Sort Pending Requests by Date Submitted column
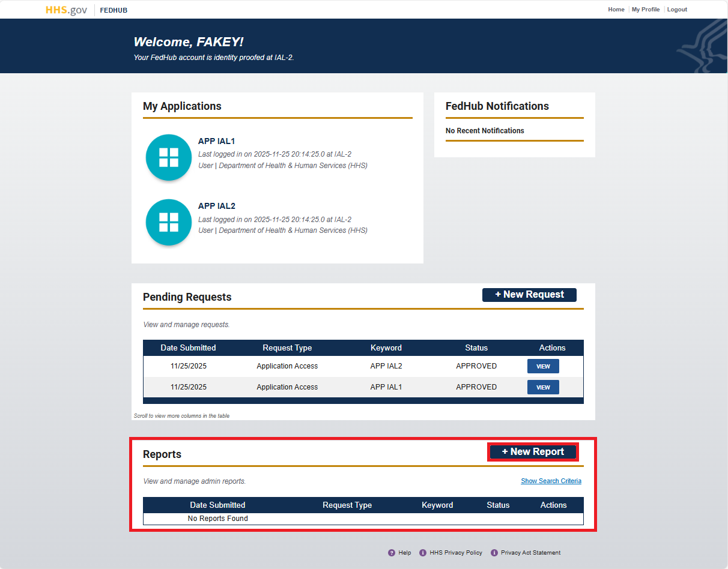728x569 pixels. (188, 348)
